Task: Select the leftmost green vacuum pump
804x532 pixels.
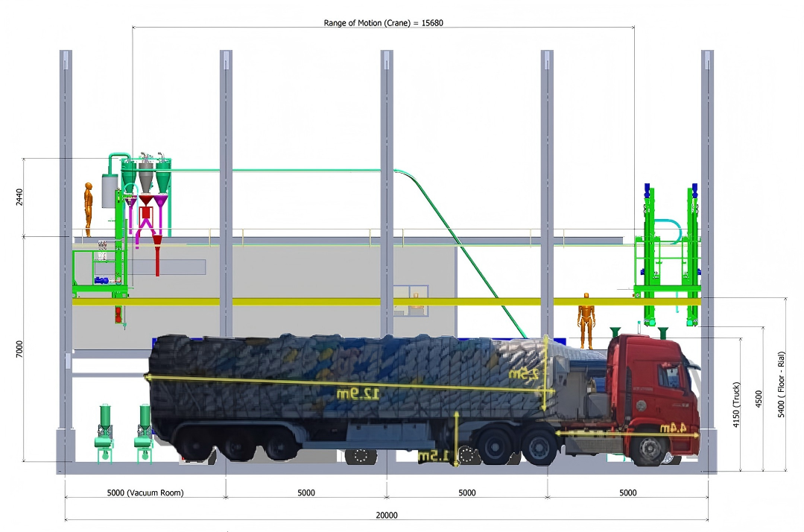Action: point(104,426)
